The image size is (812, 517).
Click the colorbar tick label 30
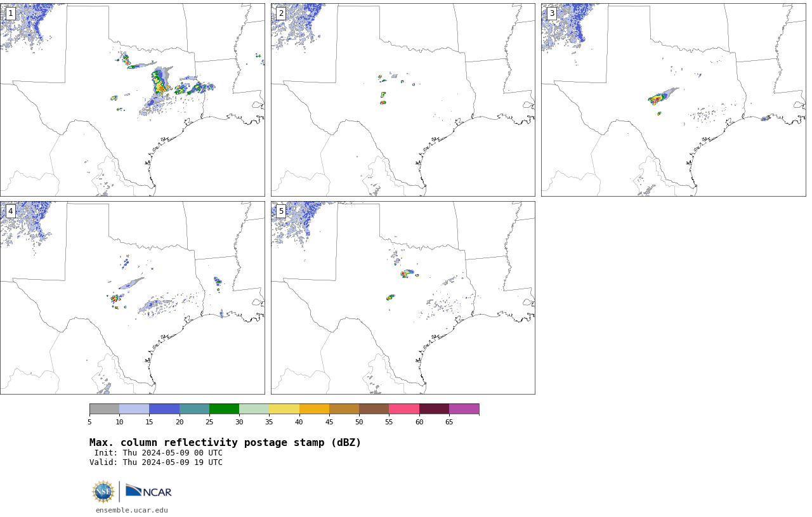(x=239, y=422)
